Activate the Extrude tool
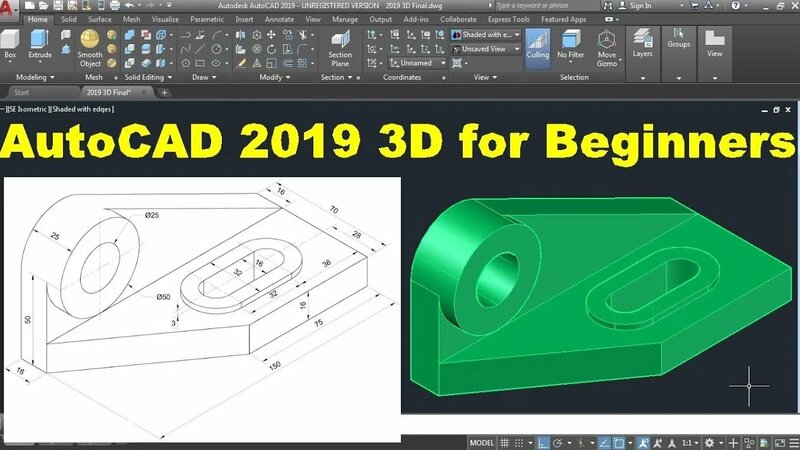The image size is (800, 450). [40, 45]
